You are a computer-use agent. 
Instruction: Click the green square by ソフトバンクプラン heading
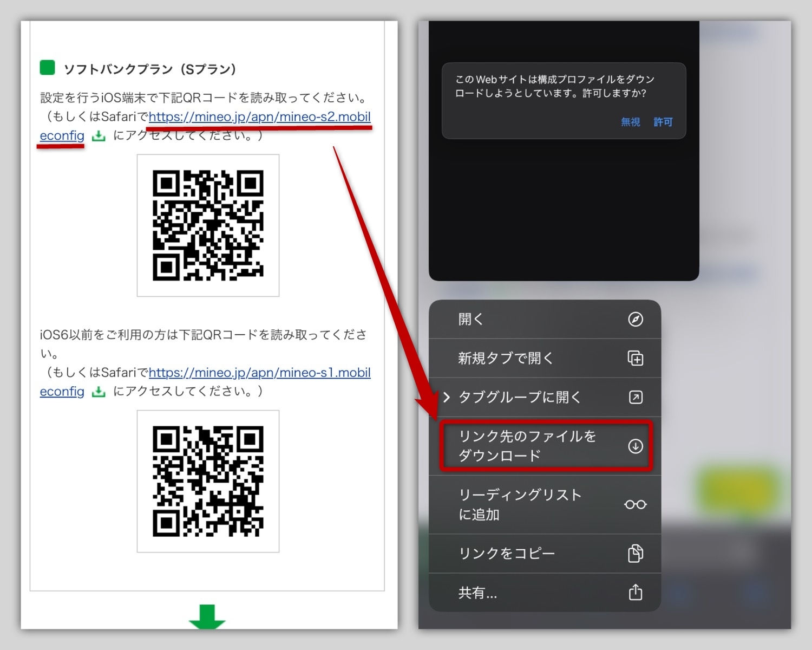tap(48, 68)
